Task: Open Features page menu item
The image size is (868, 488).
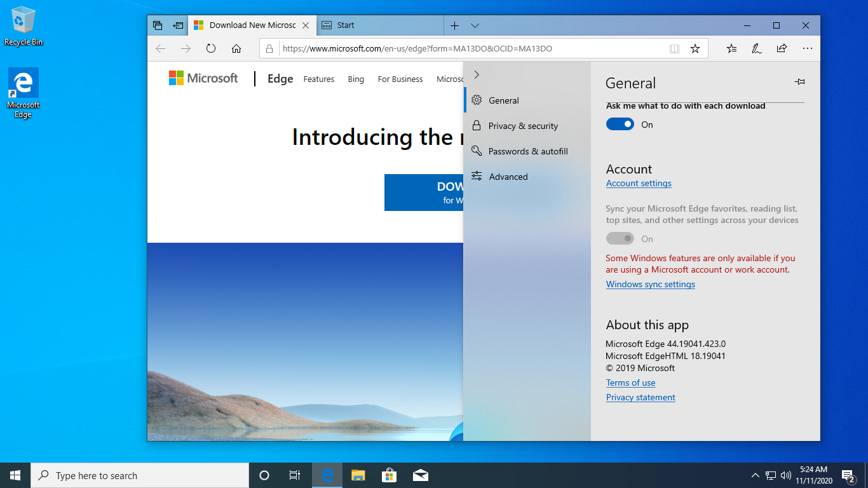Action: (x=319, y=79)
